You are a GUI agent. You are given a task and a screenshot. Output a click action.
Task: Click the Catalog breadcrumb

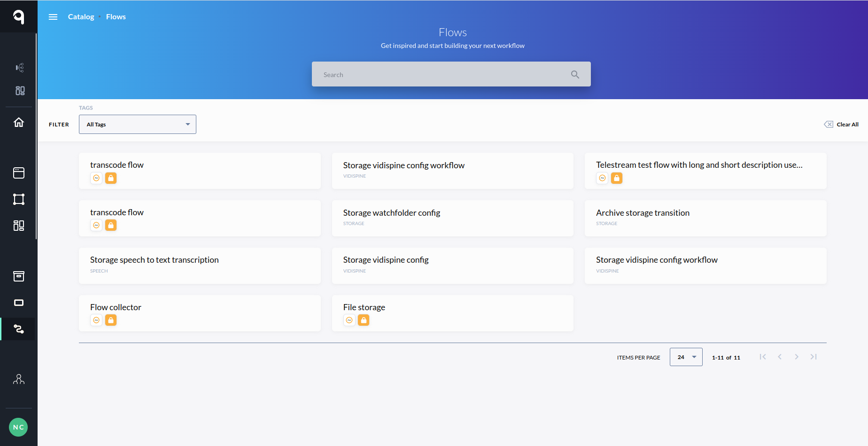coord(81,17)
